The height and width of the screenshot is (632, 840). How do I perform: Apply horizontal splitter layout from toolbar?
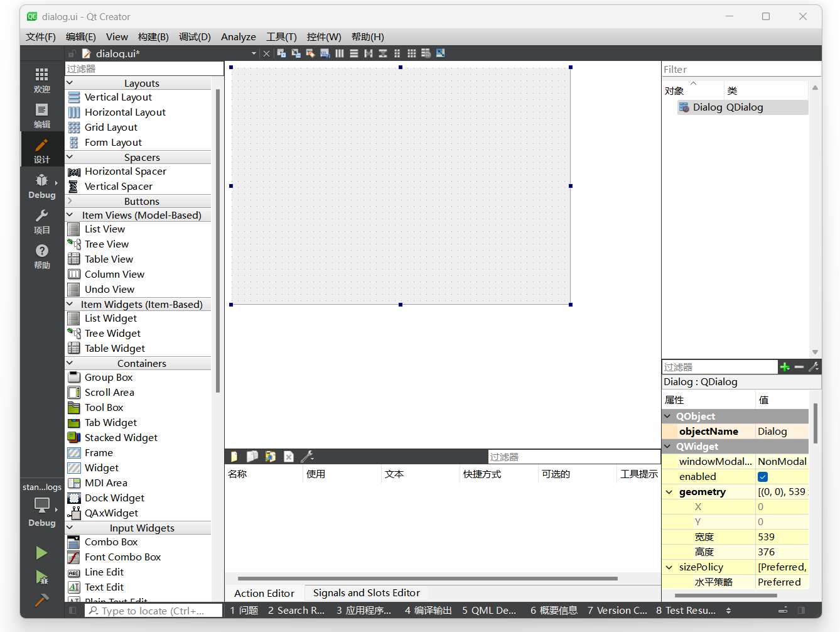(x=369, y=53)
